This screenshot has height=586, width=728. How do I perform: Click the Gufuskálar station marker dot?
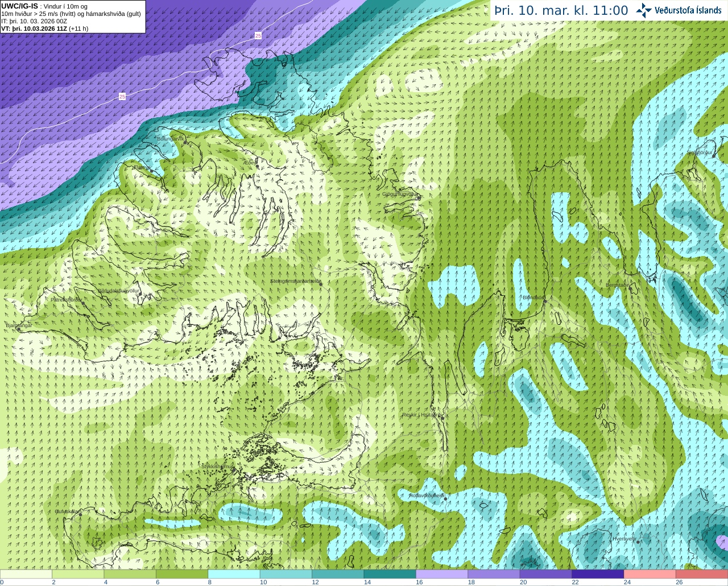click(80, 514)
